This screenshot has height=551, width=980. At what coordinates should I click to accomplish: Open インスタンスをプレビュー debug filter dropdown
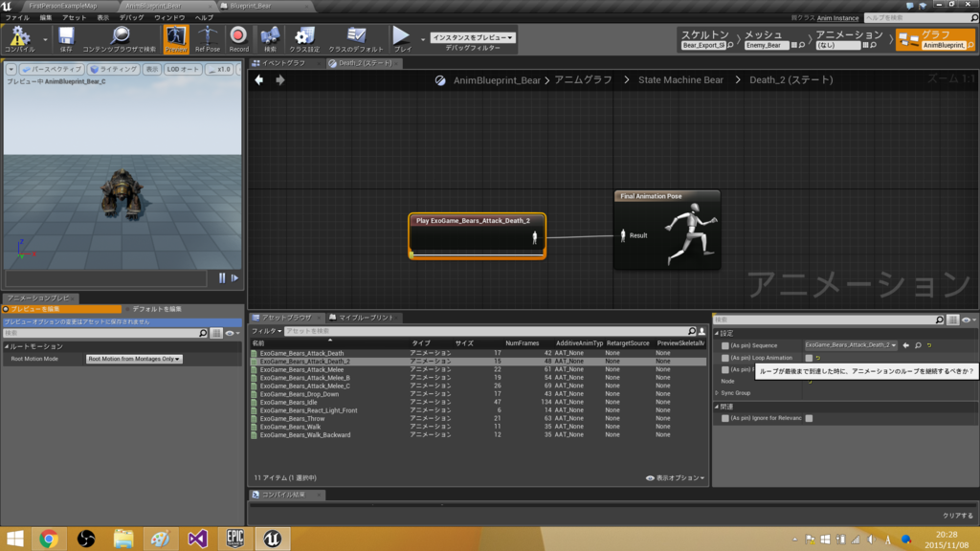point(473,37)
